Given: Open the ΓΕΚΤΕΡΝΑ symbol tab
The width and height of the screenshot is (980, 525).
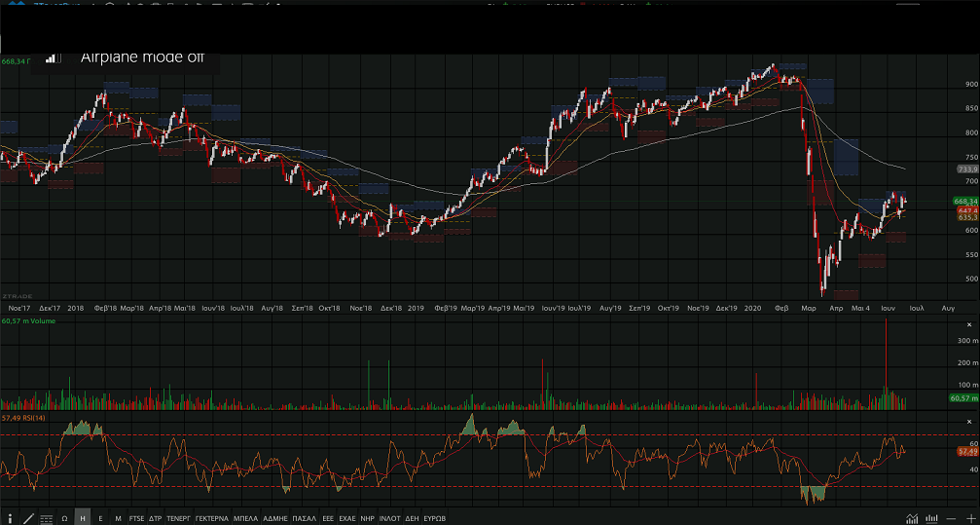Looking at the screenshot, I should coord(211,518).
